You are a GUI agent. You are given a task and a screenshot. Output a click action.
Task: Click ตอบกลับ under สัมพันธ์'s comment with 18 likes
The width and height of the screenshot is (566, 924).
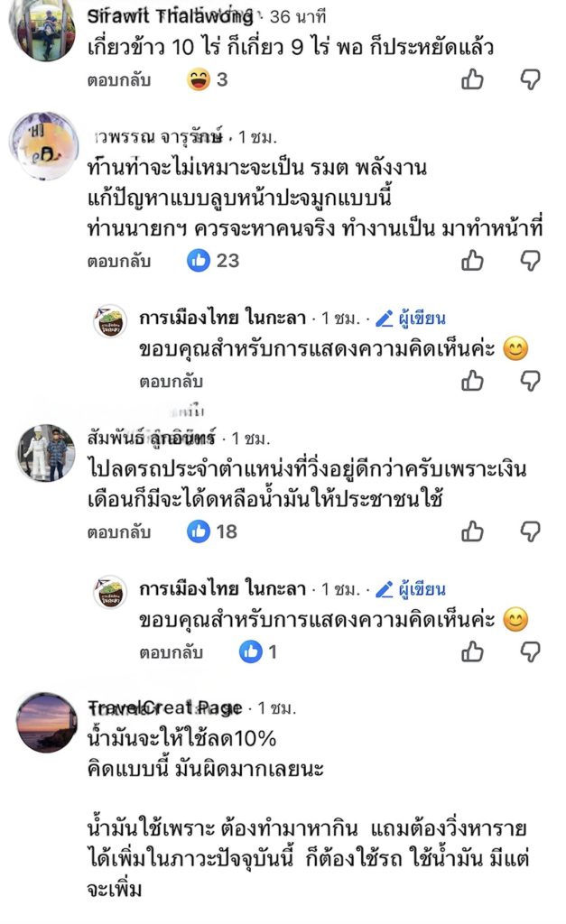coord(118,531)
